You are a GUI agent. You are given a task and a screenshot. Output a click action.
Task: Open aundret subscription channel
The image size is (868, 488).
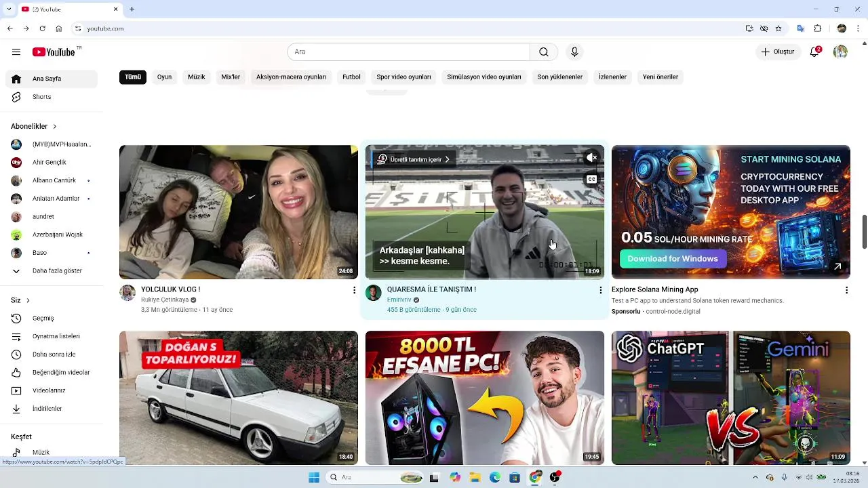tap(52, 217)
